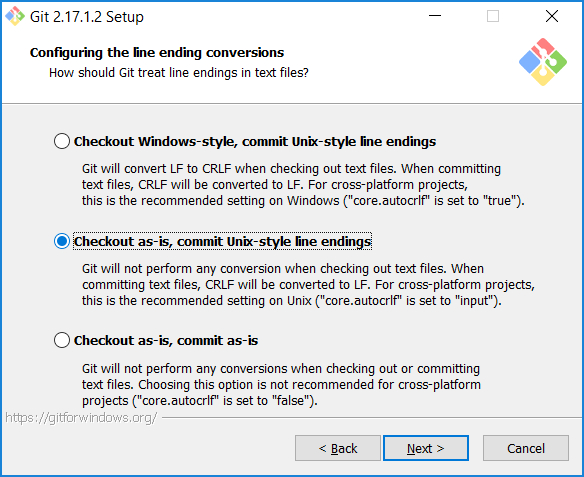Minimize the Git Setup window
584x477 pixels.
(435, 16)
